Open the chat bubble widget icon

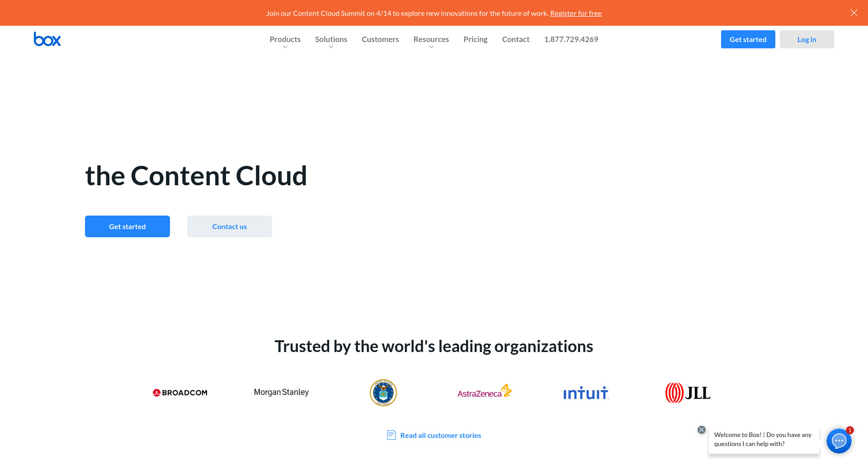coord(839,441)
